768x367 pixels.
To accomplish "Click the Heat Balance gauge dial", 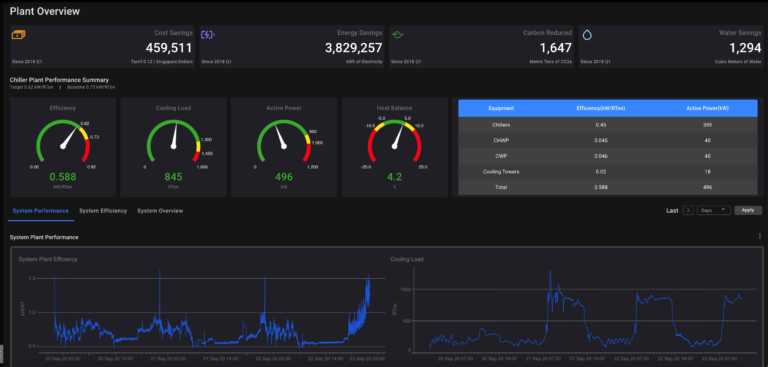I will pyautogui.click(x=395, y=142).
